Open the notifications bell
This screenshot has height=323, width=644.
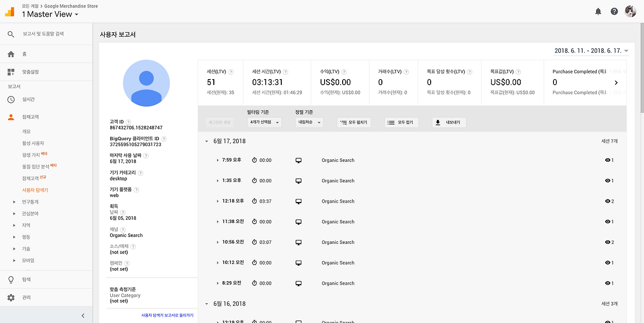click(x=598, y=11)
